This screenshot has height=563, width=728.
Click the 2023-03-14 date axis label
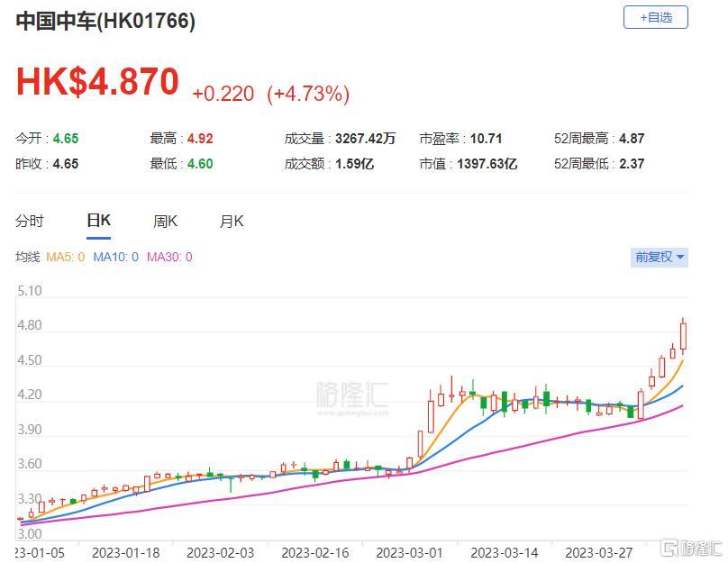click(x=505, y=553)
